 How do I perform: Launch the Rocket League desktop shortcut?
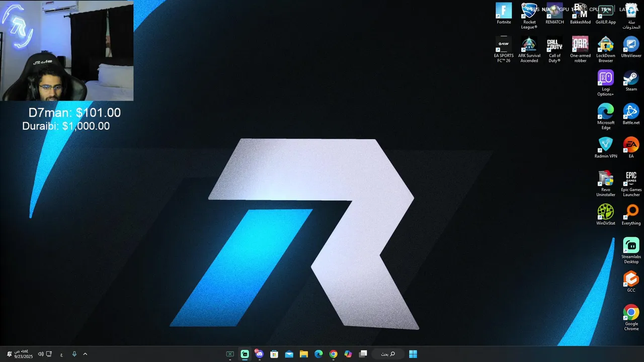pos(529,16)
